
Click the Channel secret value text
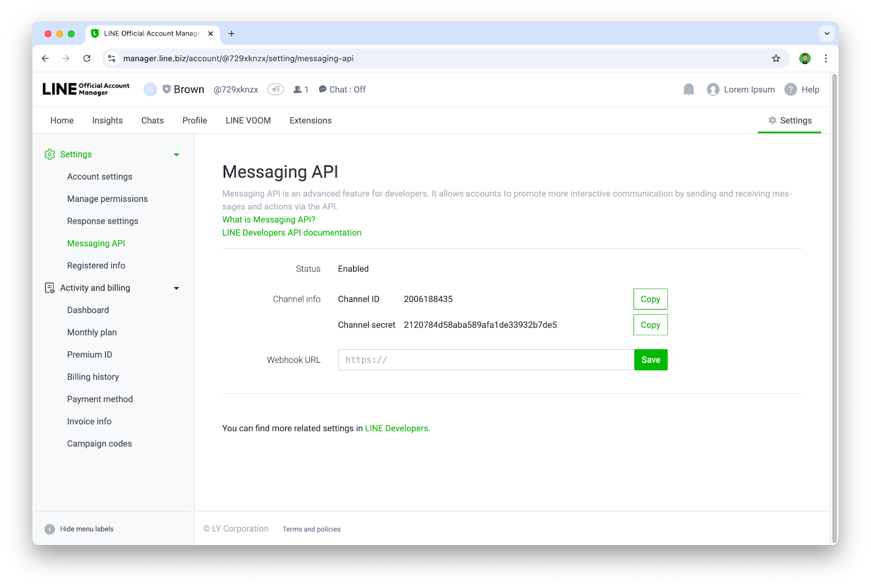480,325
